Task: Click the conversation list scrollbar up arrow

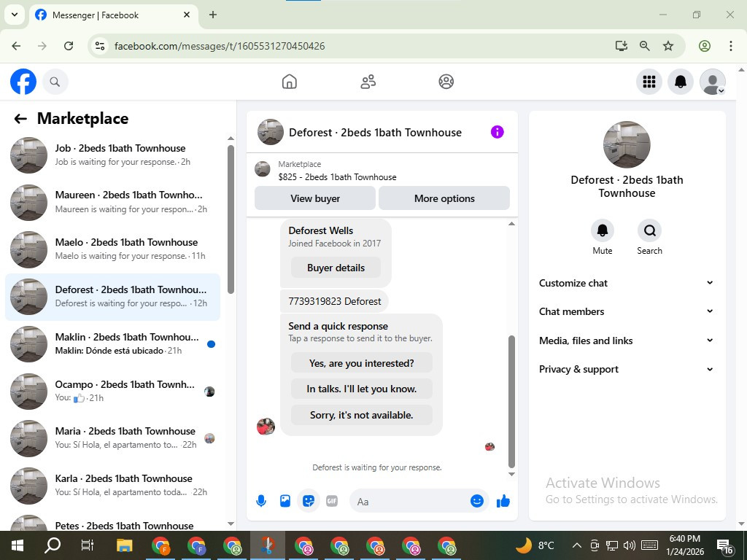Action: pos(231,138)
